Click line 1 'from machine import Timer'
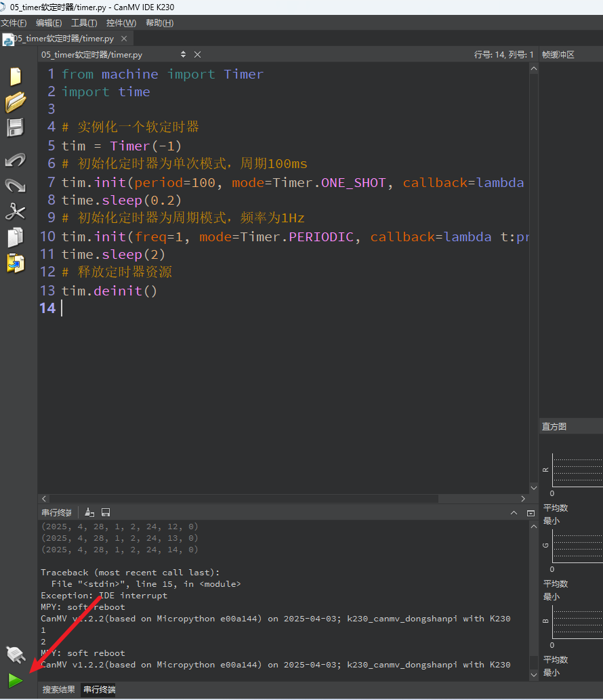603x700 pixels. [x=163, y=74]
